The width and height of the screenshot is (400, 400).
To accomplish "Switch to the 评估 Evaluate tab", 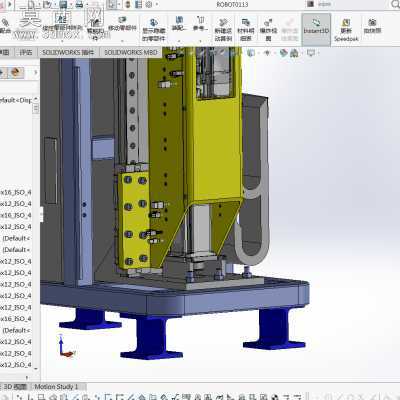I will coord(26,52).
